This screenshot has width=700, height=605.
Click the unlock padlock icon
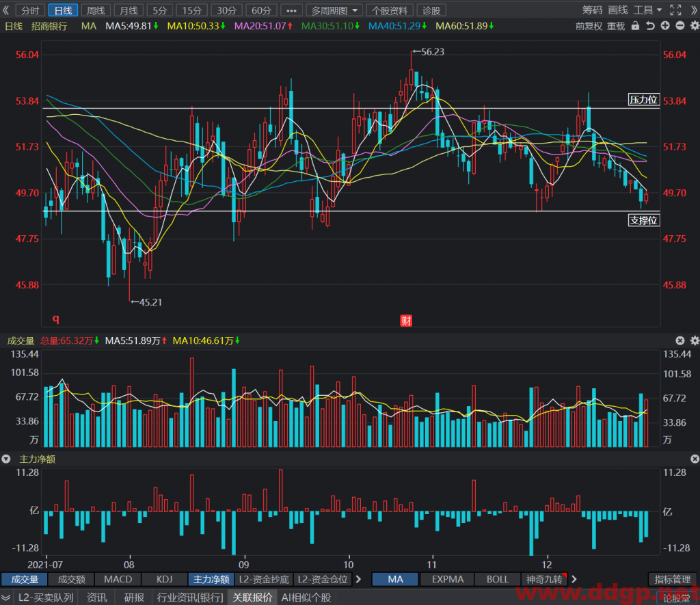(635, 26)
